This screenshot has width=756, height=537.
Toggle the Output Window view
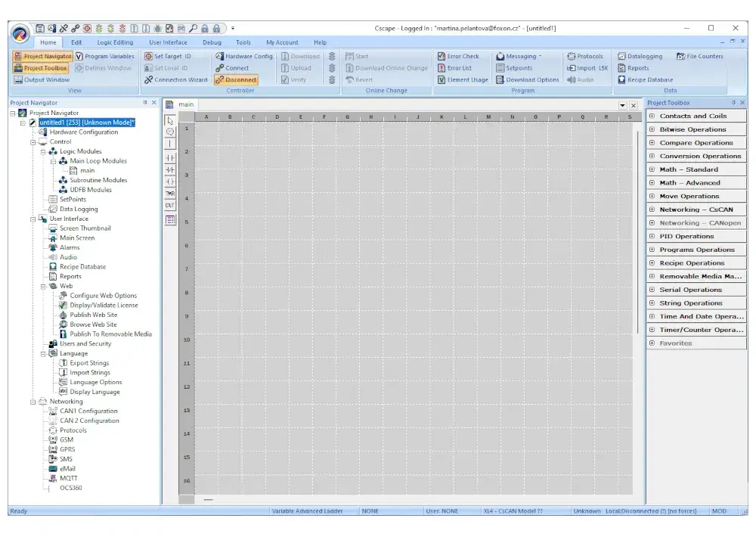click(42, 79)
